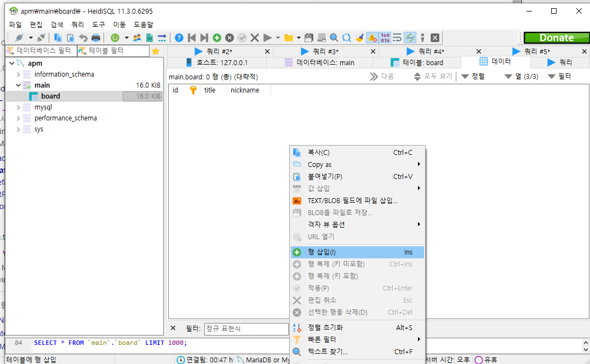
Task: Click the run query play toolbar icon
Action: (267, 38)
